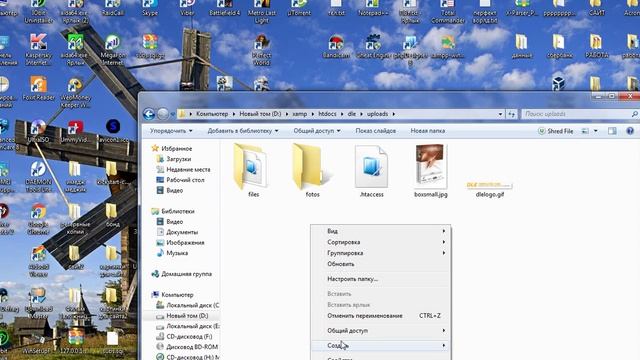Screen dimensions: 640x360
Task: Expand the Сортировка submenu
Action: point(381,242)
